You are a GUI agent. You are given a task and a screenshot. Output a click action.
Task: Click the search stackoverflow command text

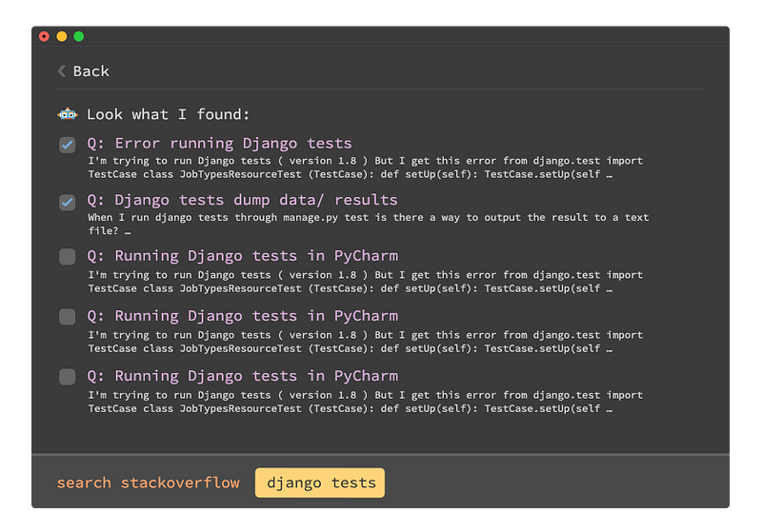click(149, 483)
